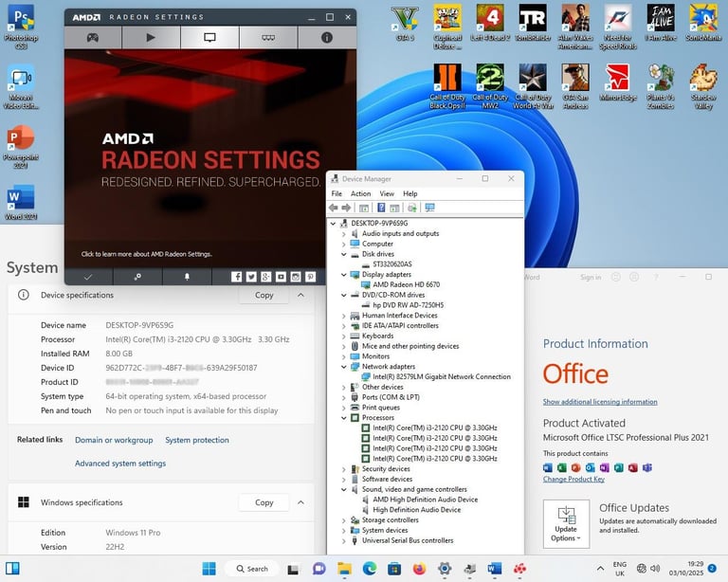Open Preferences gear in Radeon Settings footer
728x582 pixels.
pyautogui.click(x=137, y=277)
